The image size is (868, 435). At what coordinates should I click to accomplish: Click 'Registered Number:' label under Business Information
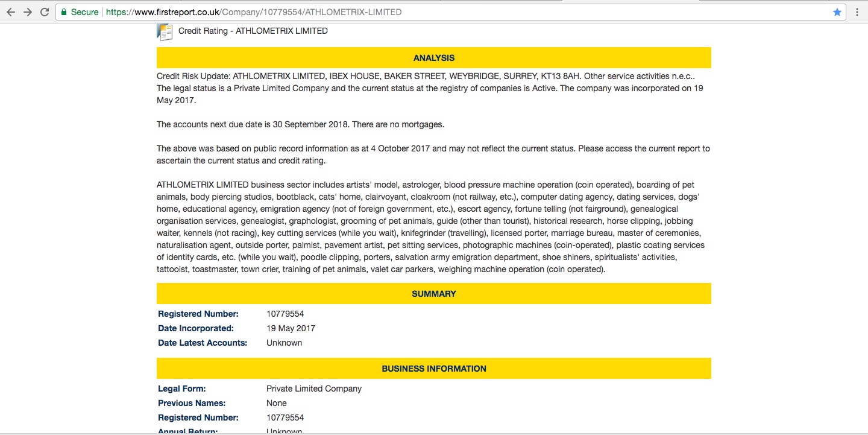pos(198,418)
